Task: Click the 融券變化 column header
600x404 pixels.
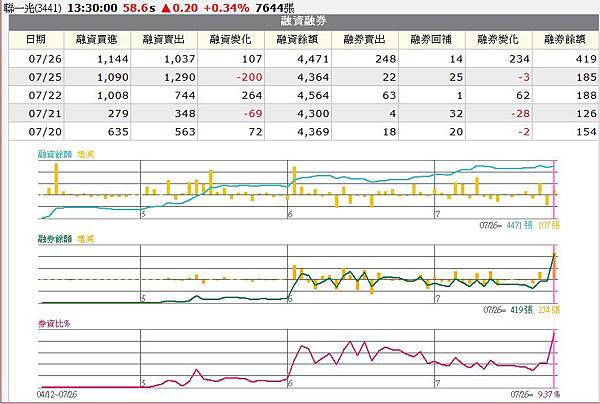Action: (x=499, y=40)
